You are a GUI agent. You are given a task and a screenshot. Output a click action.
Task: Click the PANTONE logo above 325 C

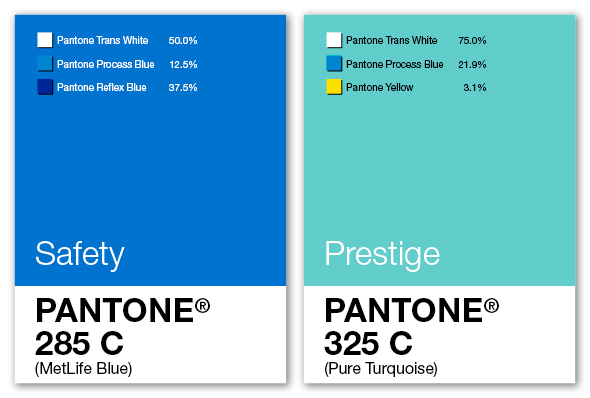click(x=412, y=310)
